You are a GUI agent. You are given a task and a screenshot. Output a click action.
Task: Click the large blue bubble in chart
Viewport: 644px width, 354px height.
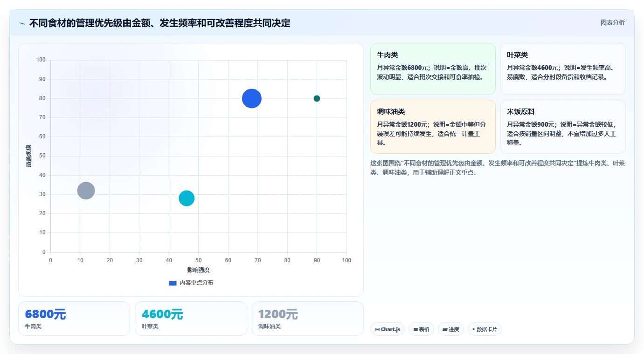point(252,98)
